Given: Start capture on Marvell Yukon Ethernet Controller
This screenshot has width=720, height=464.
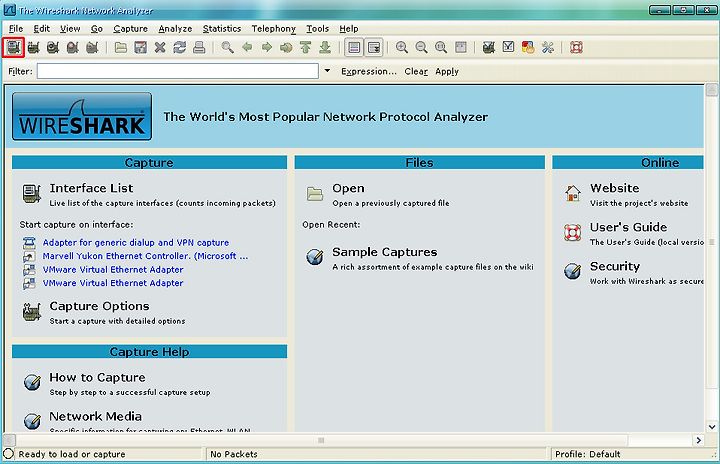Looking at the screenshot, I should (145, 256).
